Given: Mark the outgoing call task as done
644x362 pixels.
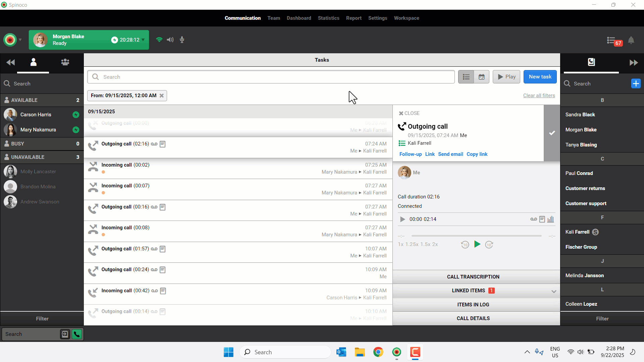Looking at the screenshot, I should pyautogui.click(x=552, y=133).
